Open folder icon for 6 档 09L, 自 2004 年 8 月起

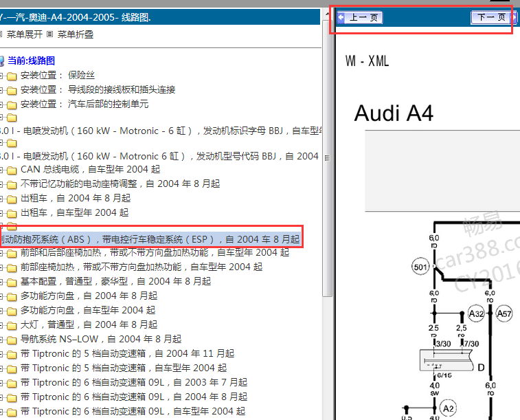12,398
